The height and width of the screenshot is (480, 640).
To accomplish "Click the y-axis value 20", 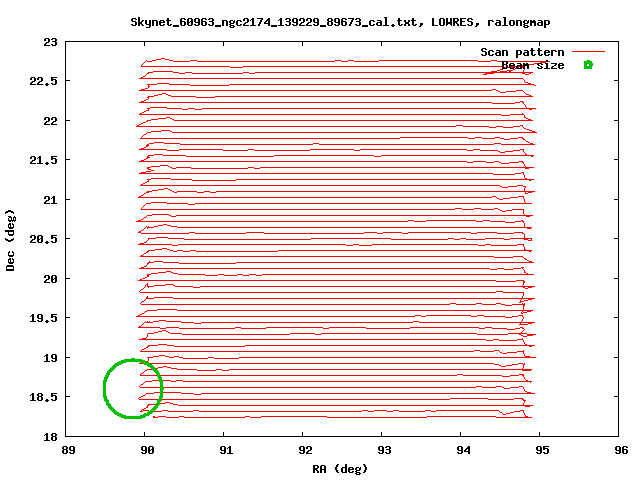I will [51, 279].
